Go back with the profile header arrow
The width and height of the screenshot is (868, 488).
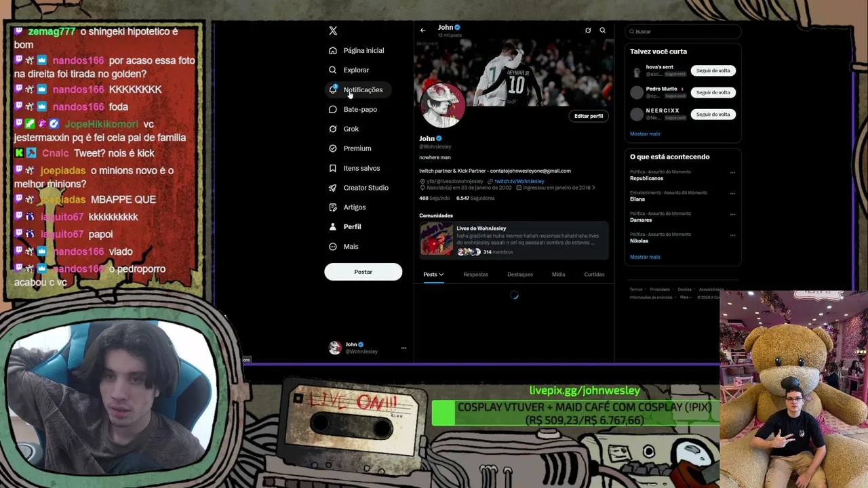(422, 30)
